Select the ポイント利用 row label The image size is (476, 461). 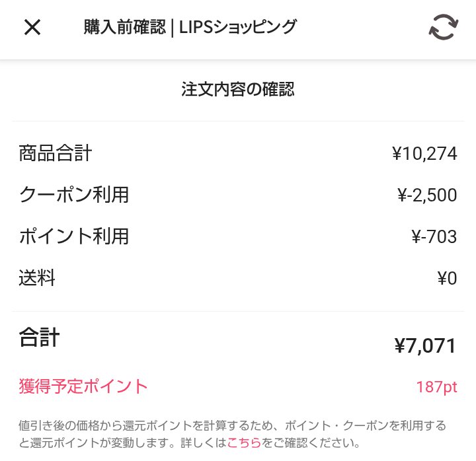[x=74, y=236]
